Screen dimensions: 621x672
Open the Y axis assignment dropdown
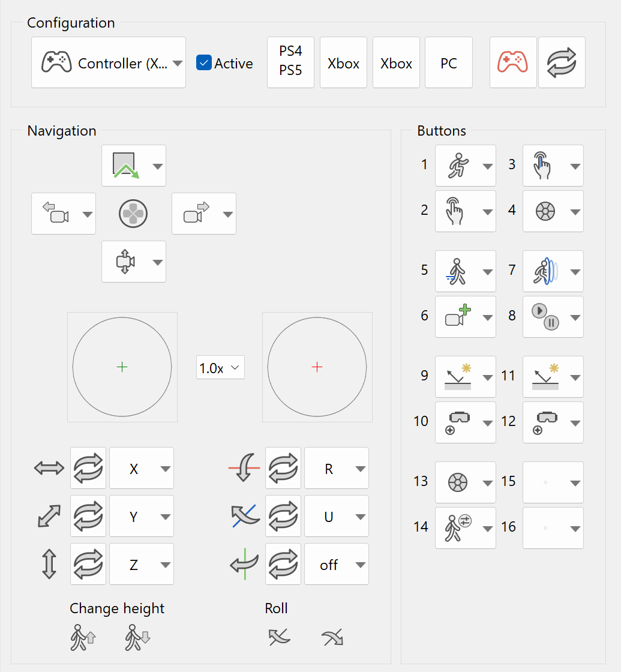point(141,516)
